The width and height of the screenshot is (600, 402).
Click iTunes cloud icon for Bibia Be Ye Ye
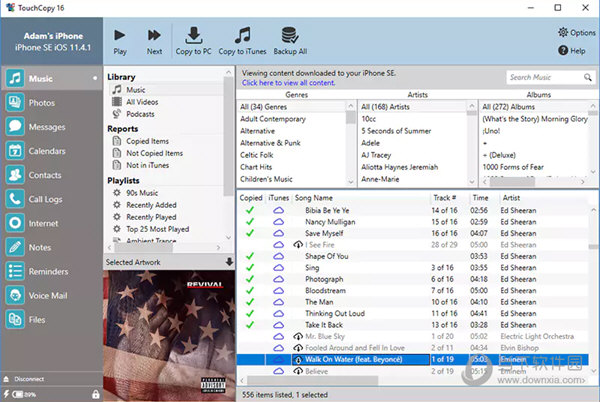279,210
